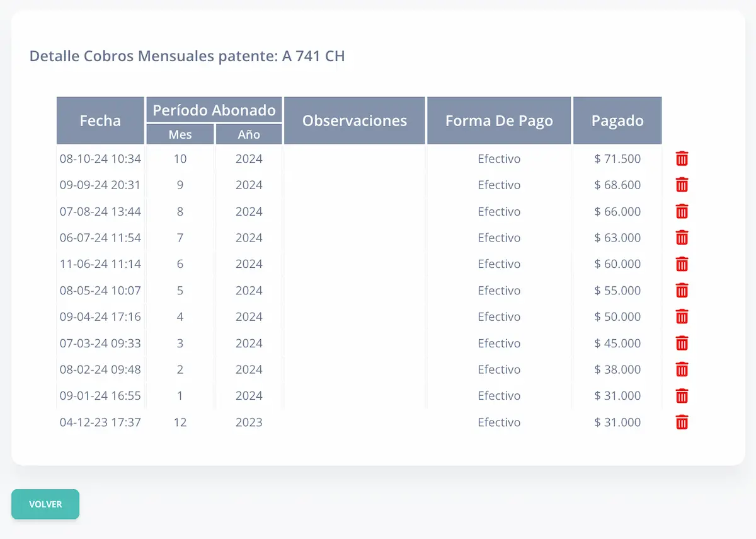
Task: Select the Período Abonado header
Action: [213, 110]
